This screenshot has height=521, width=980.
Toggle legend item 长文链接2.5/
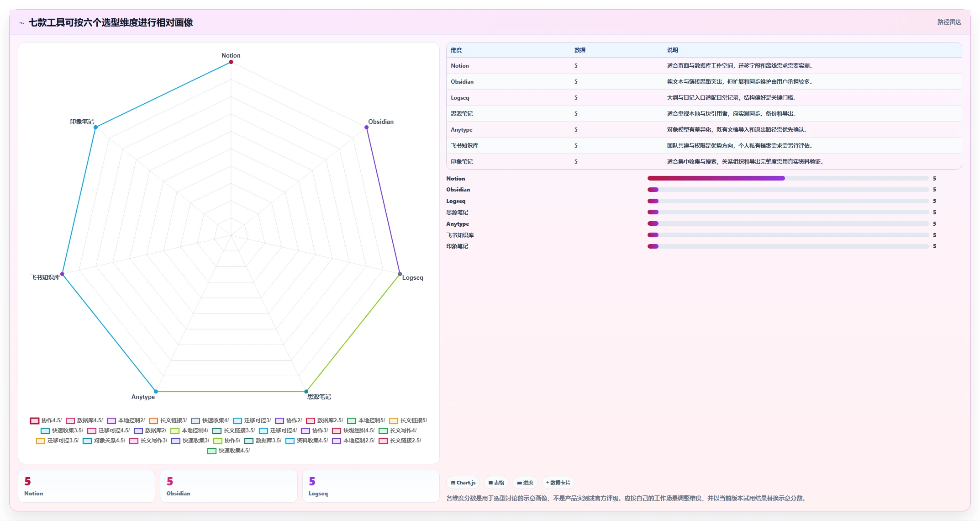coord(400,441)
